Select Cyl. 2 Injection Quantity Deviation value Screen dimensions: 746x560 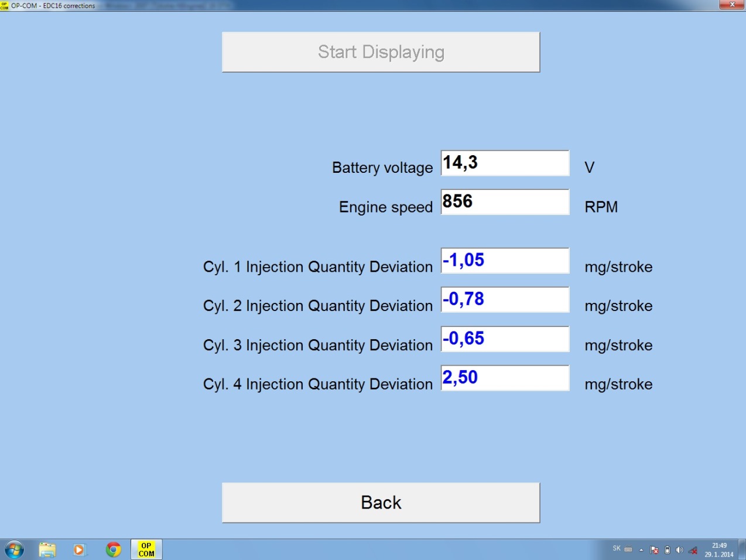(x=504, y=300)
